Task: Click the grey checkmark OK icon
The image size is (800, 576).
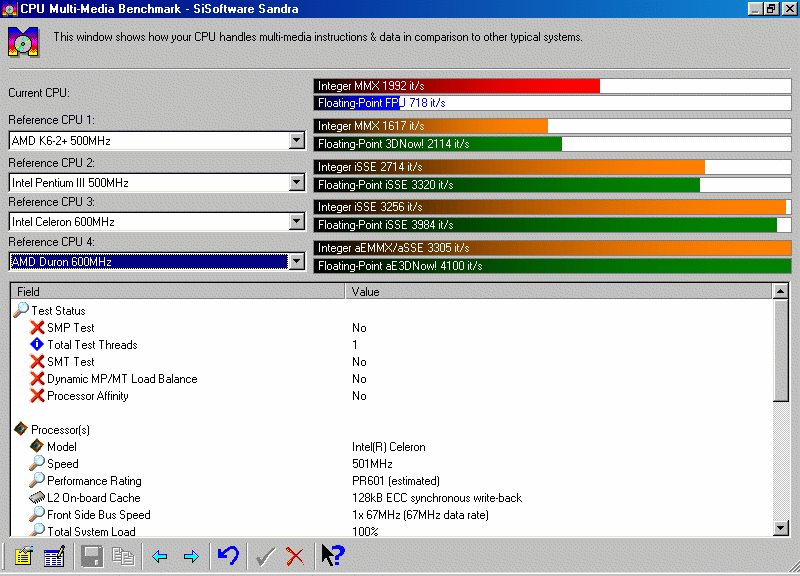Action: pos(265,556)
